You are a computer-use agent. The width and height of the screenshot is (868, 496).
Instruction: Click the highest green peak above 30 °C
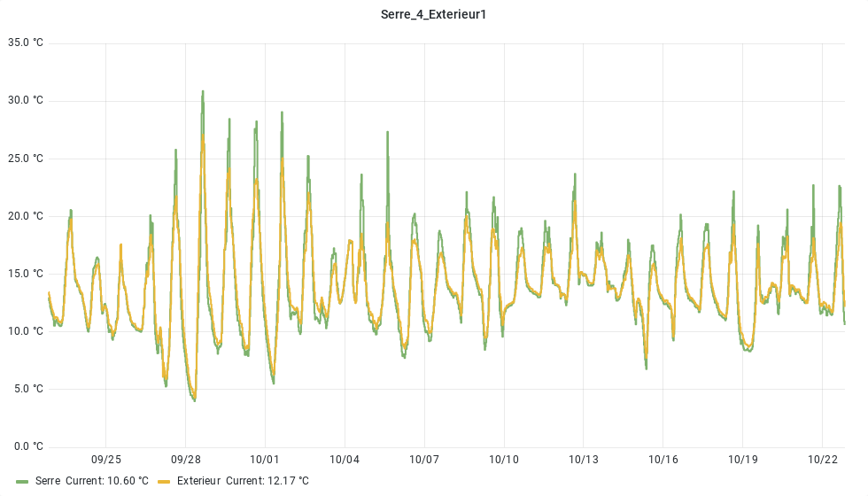coord(203,91)
